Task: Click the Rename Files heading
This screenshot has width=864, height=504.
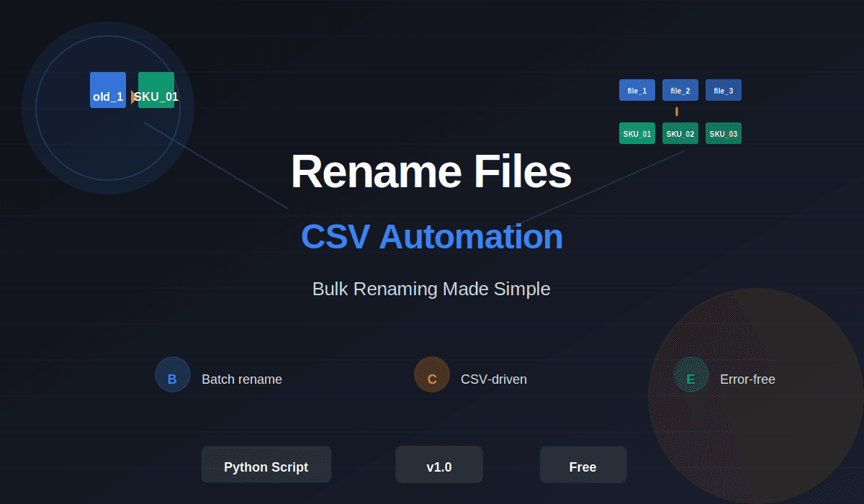Action: pos(431,172)
